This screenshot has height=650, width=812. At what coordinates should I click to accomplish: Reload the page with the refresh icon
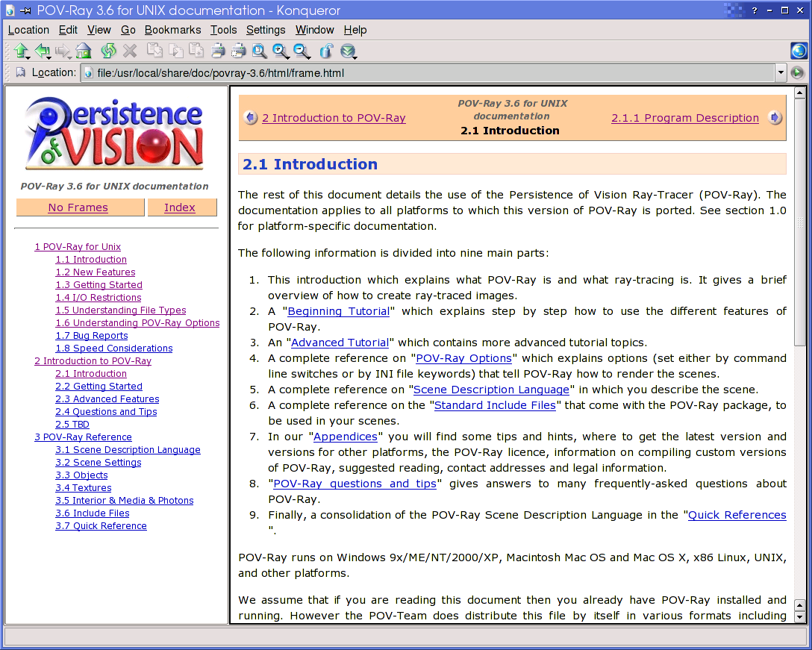(108, 51)
